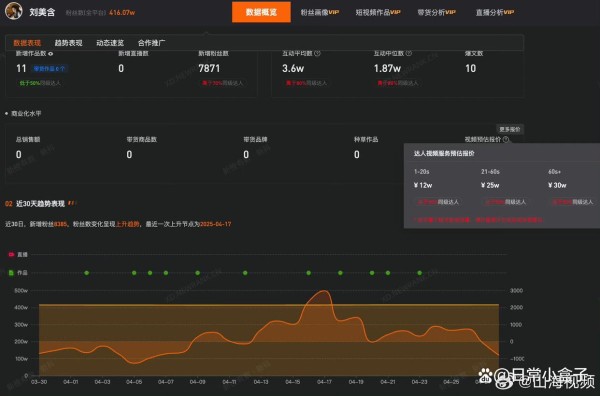Viewport: 600px width, 396px height.
Task: Click the red 直播 legend icon
Action: [11, 254]
